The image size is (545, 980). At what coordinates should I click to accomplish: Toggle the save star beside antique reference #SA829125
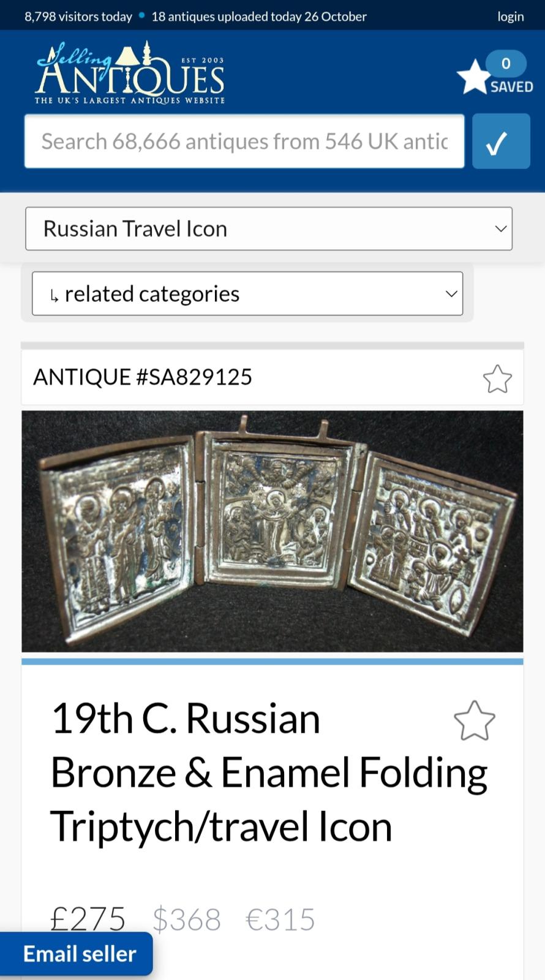[497, 379]
